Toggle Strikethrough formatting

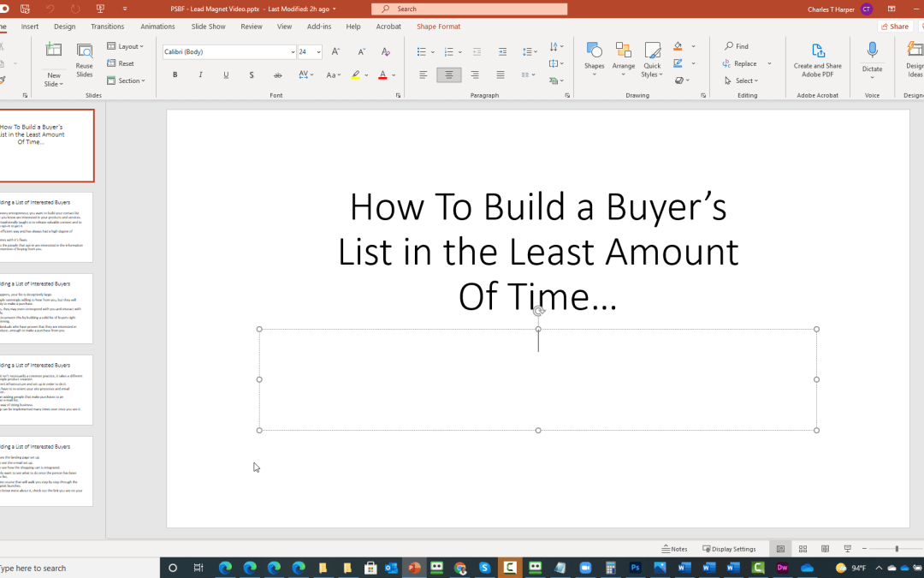[277, 74]
